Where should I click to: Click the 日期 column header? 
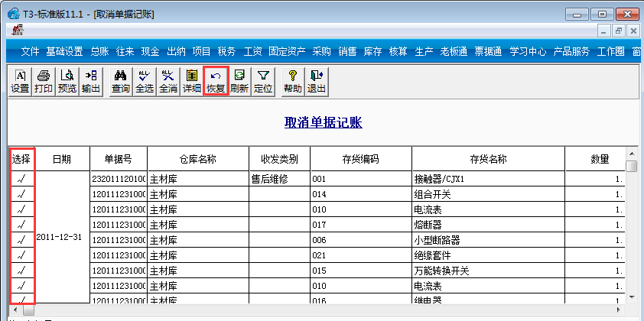(x=63, y=159)
